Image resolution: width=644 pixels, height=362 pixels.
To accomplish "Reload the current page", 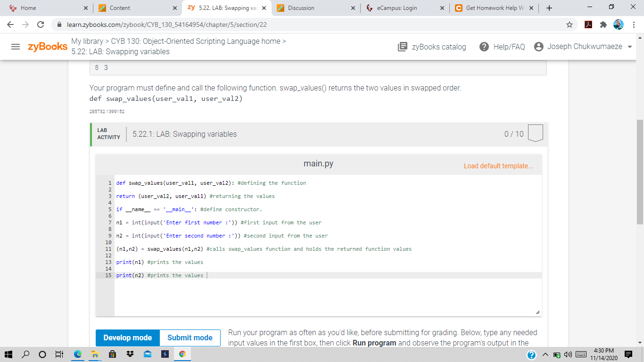I will tap(41, 25).
